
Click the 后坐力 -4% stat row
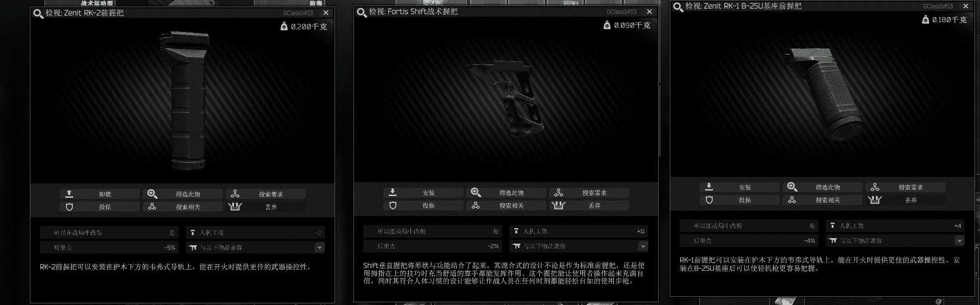tap(748, 240)
